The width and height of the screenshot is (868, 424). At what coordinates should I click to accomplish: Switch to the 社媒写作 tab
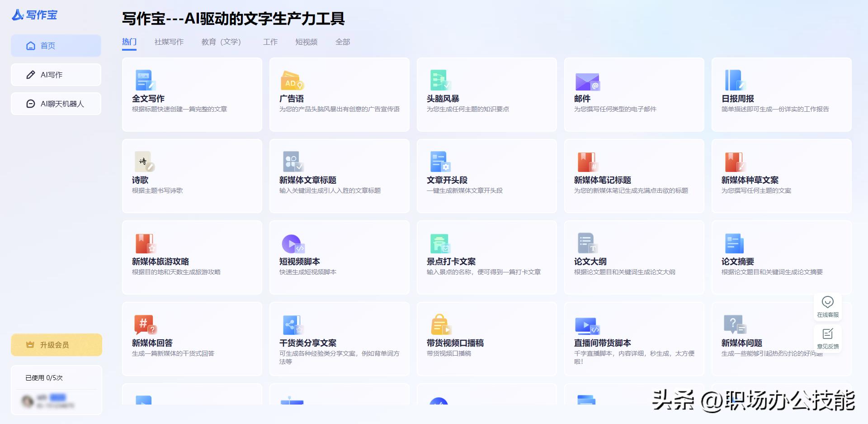(x=169, y=42)
